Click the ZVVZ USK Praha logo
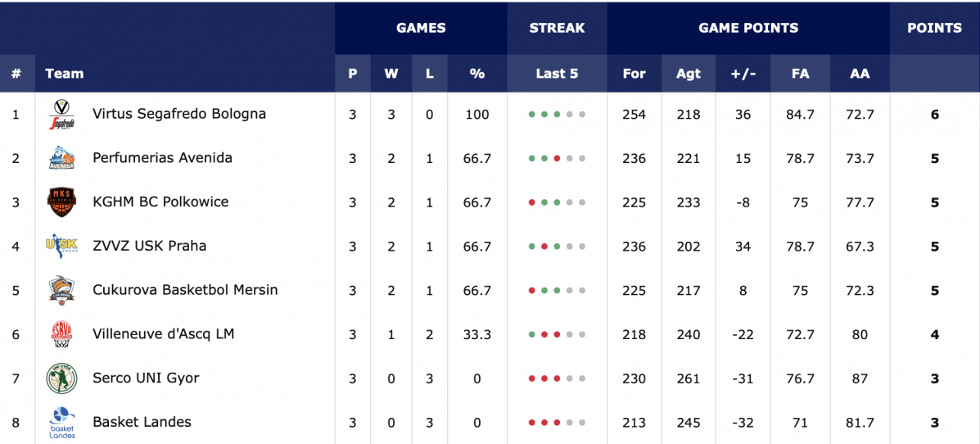 pyautogui.click(x=62, y=246)
